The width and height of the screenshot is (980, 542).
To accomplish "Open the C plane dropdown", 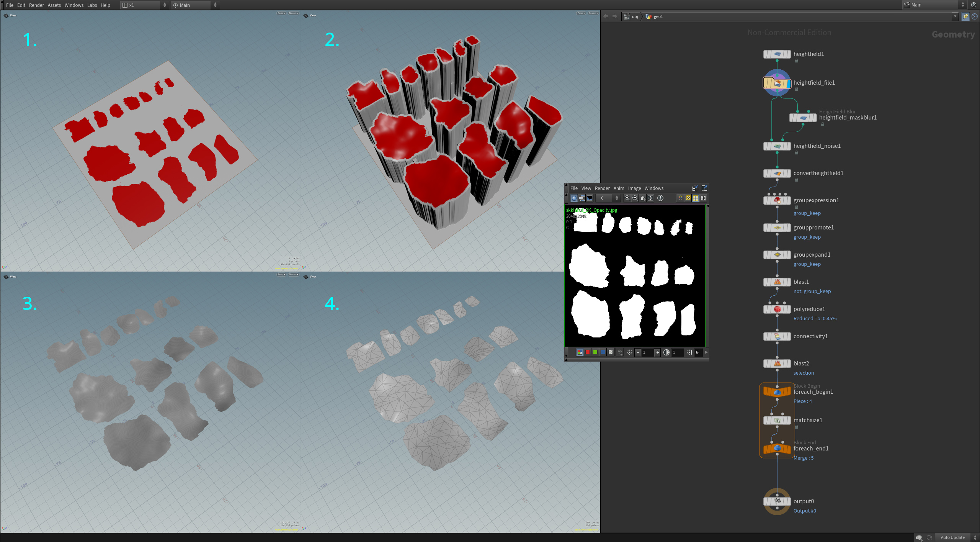I will click(608, 198).
